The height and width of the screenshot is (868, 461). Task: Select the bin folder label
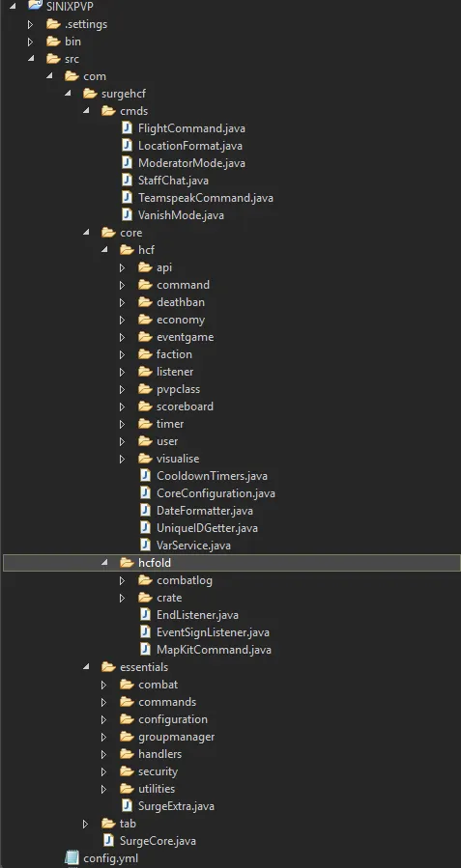[x=72, y=42]
